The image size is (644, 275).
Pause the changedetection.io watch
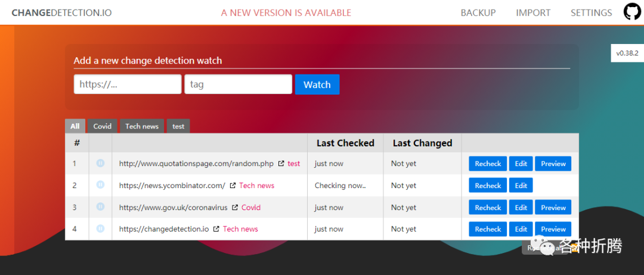100,229
